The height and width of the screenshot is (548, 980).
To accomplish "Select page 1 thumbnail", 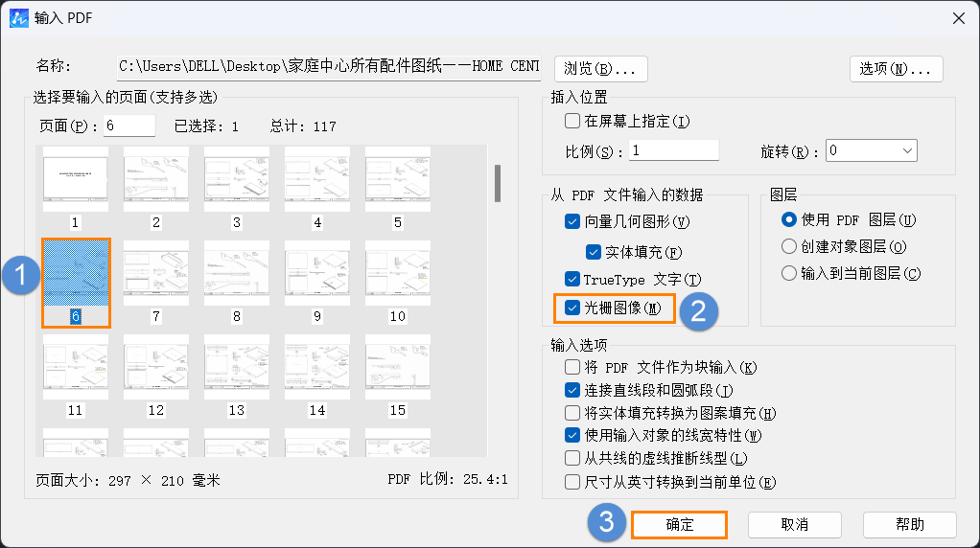I will click(x=76, y=179).
